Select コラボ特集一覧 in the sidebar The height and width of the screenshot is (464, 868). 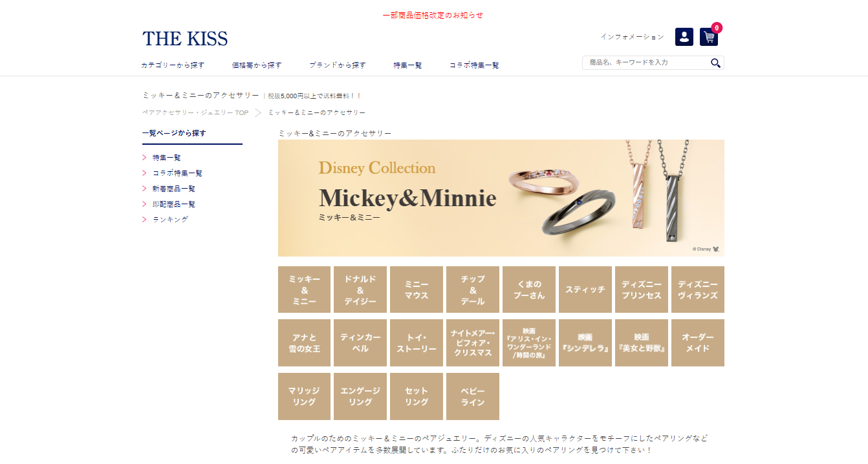(x=178, y=173)
